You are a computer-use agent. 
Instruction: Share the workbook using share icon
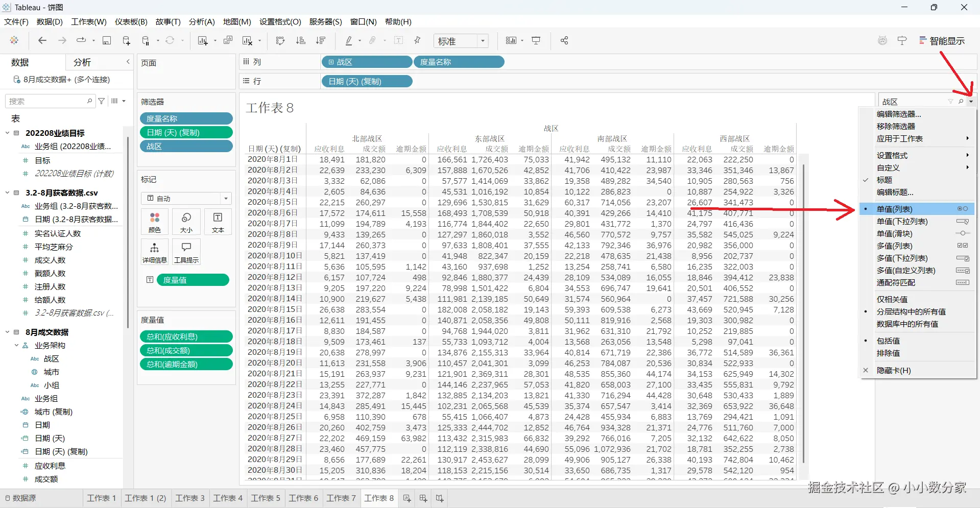coord(564,40)
